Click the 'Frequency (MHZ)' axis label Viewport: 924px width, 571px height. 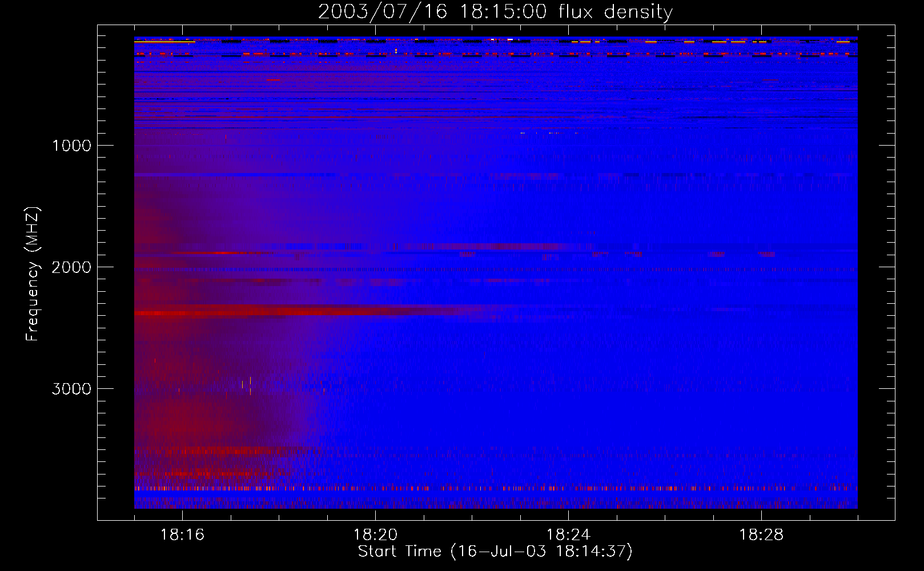(33, 274)
